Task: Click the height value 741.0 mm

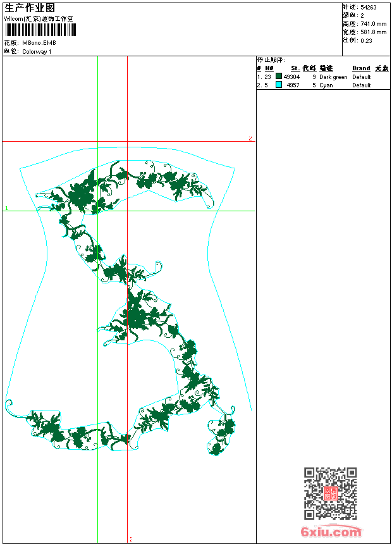Action: 373,24
